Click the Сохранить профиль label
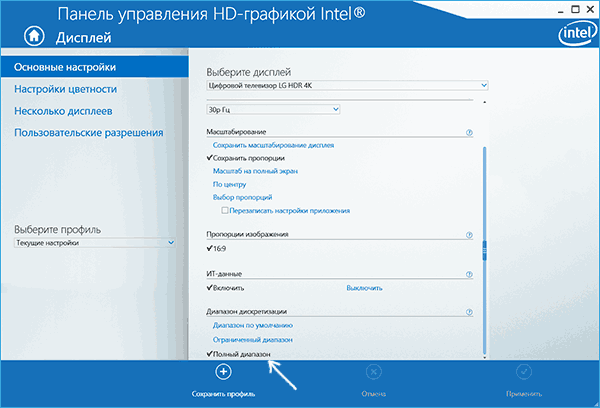The height and width of the screenshot is (408, 600). tap(223, 394)
